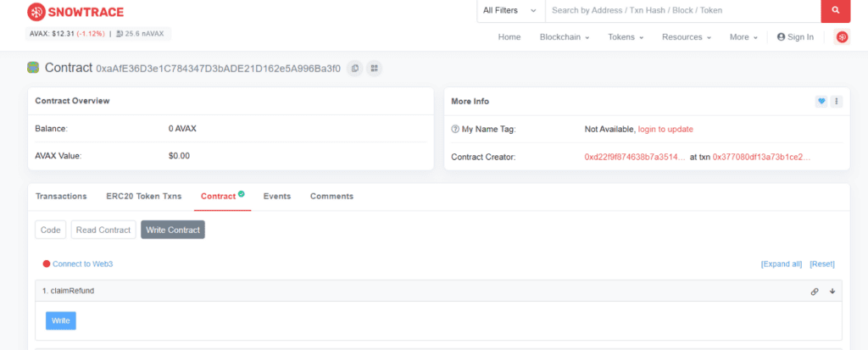Image resolution: width=868 pixels, height=350 pixels.
Task: Open contract creator address 0xd22f9f874638b7a3514
Action: tap(635, 158)
